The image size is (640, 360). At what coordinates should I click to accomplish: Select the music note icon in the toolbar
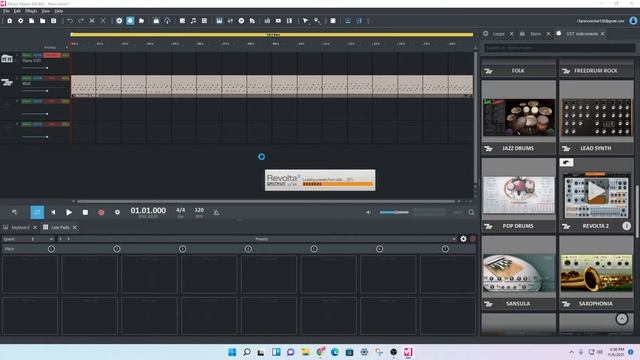click(193, 21)
